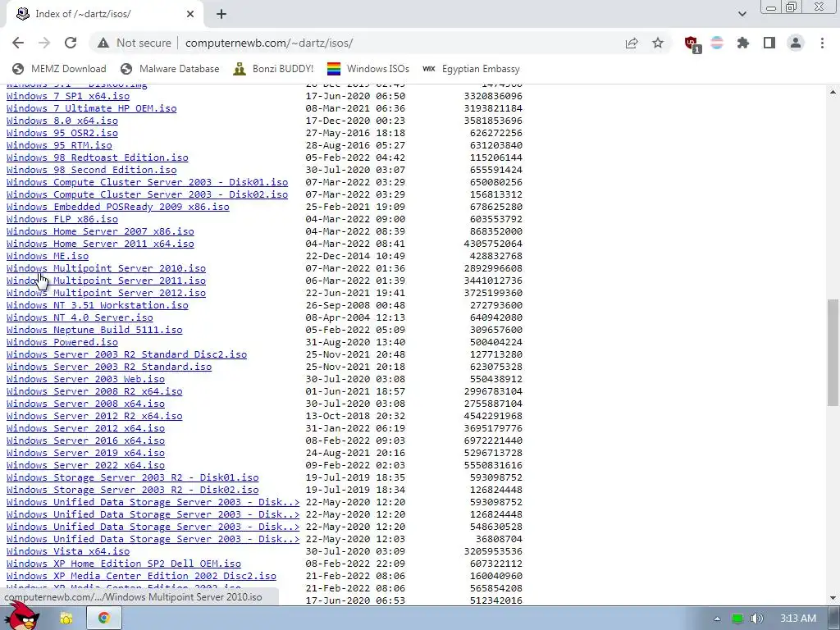Go back to the previous page
Viewport: 840px width, 630px height.
18,43
